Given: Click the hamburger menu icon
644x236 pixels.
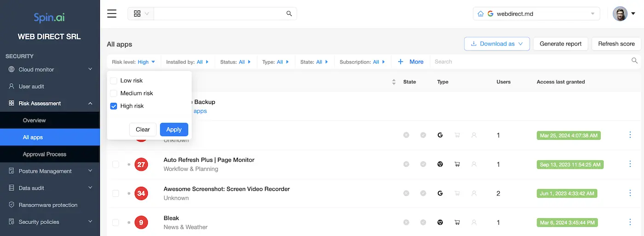Looking at the screenshot, I should pos(112,13).
